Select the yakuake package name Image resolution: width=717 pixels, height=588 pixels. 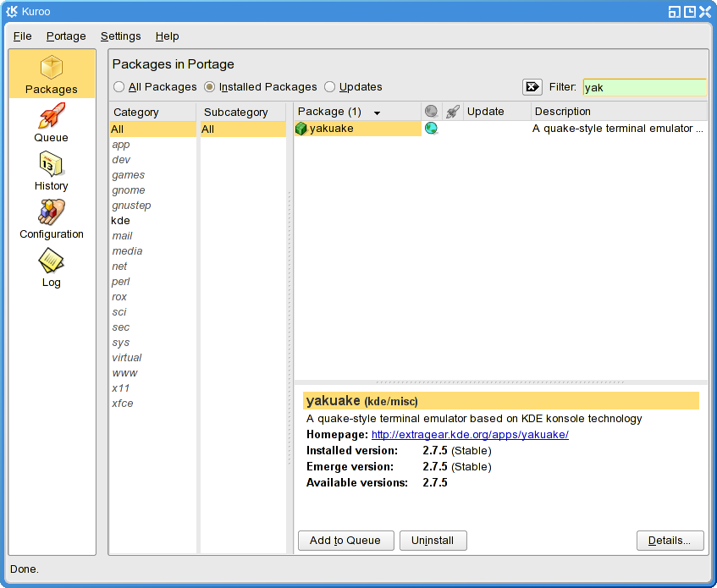tap(332, 129)
